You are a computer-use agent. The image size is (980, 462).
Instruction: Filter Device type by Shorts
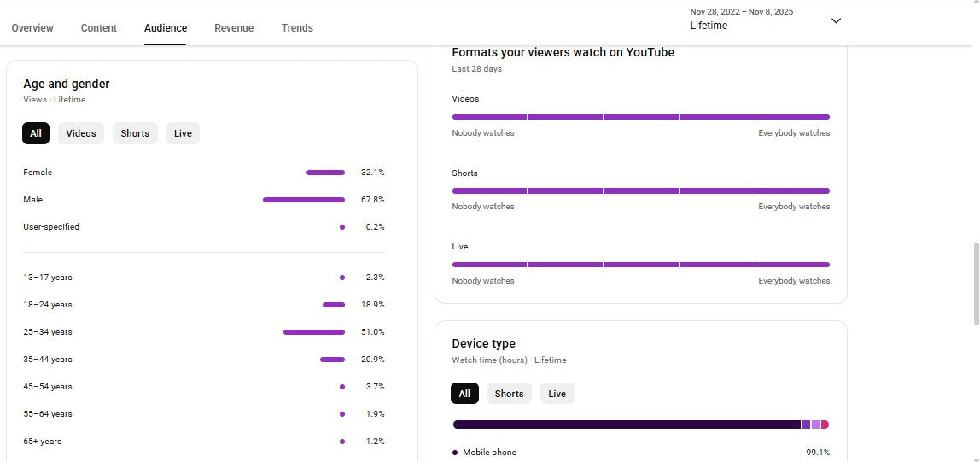[x=509, y=394]
